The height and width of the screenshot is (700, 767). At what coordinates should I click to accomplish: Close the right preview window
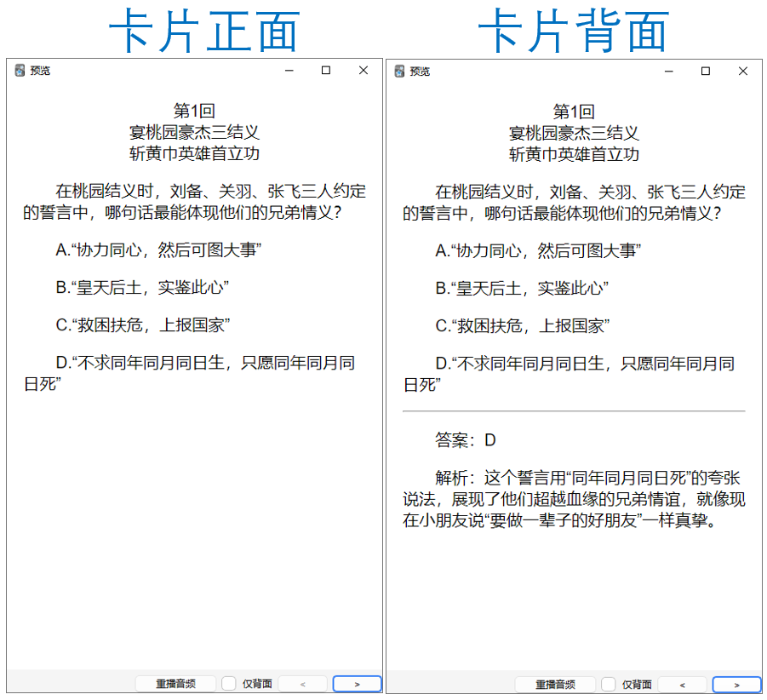click(743, 72)
